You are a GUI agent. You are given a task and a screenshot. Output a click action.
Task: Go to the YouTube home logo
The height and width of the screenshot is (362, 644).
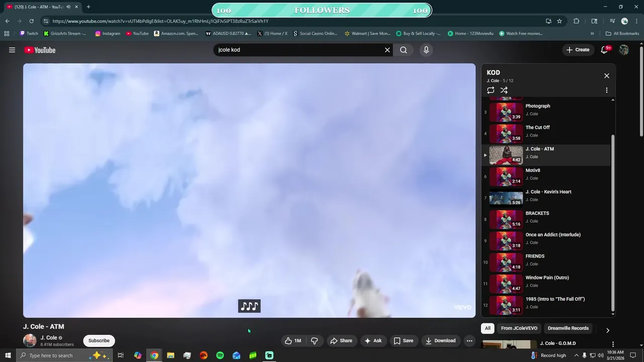[x=40, y=50]
